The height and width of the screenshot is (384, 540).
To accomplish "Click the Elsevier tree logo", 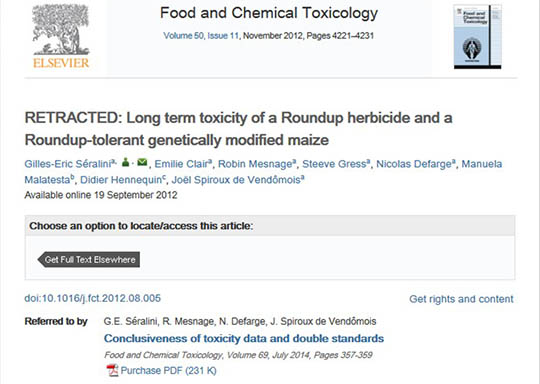I will point(61,30).
